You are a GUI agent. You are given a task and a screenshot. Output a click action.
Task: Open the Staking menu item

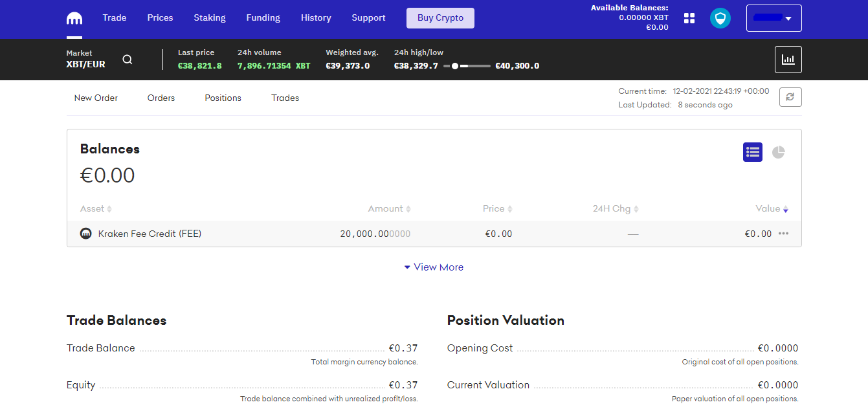point(210,18)
